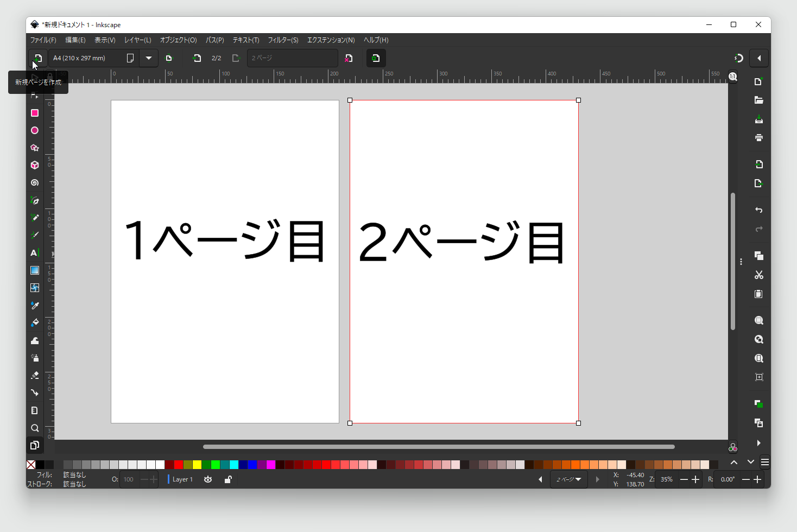Screen dimensions: 797x532
Task: Open the Export dialog from the right sidebar
Action: [758, 183]
